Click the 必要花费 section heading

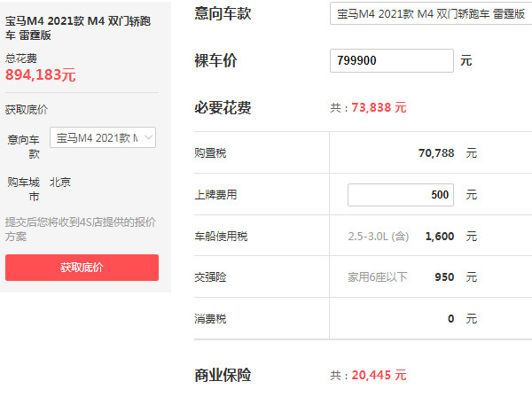tap(223, 108)
